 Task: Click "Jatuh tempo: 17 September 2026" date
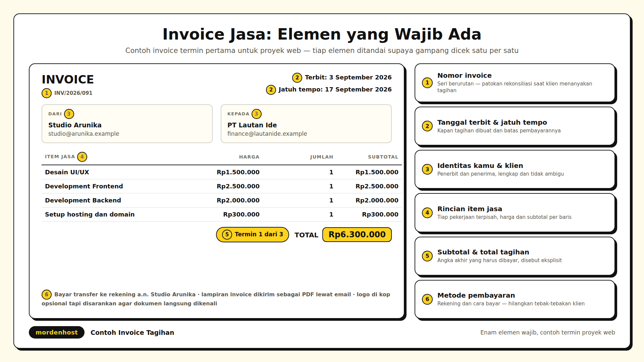point(335,89)
